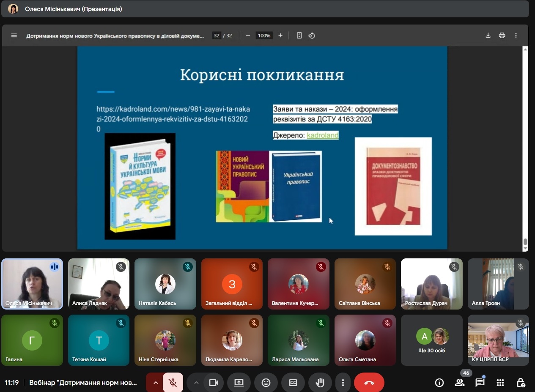
Task: Click the fit to page icon
Action: (x=299, y=36)
